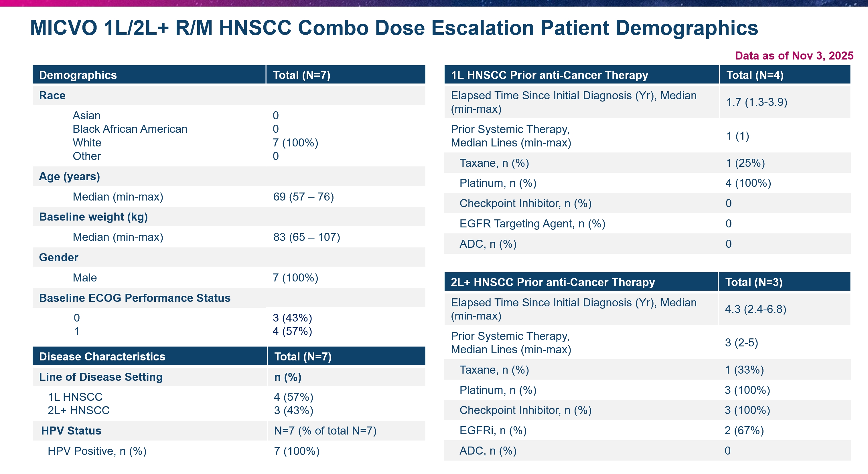868x474 pixels.
Task: Select the Gender section heading
Action: pyautogui.click(x=59, y=257)
